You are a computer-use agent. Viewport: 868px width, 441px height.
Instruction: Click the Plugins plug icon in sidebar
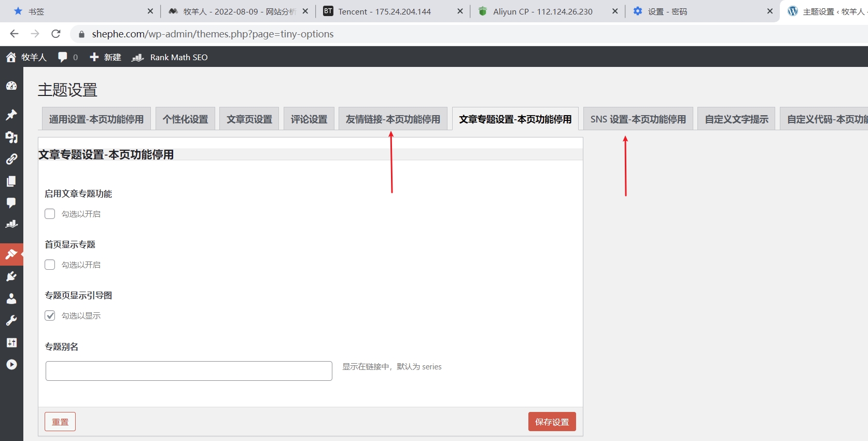(11, 277)
